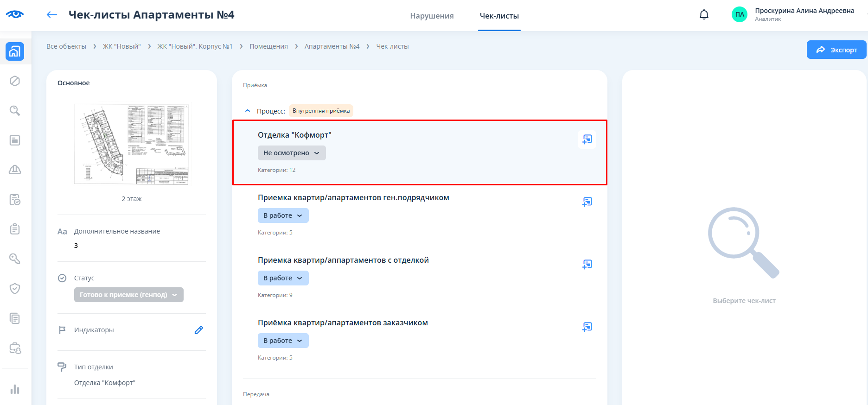Click the shield checkmark sidebar icon

[x=15, y=288]
